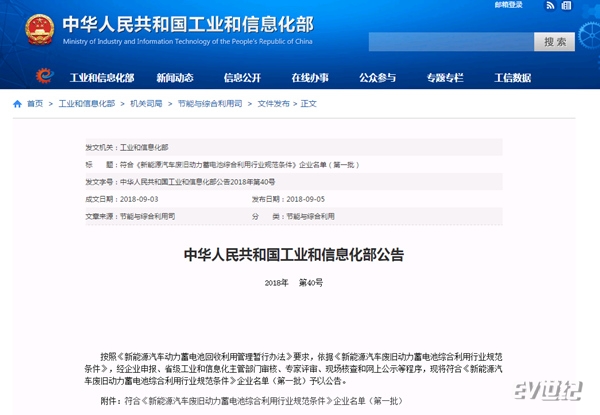
Task: Open the 在线办事 menu
Action: 310,78
